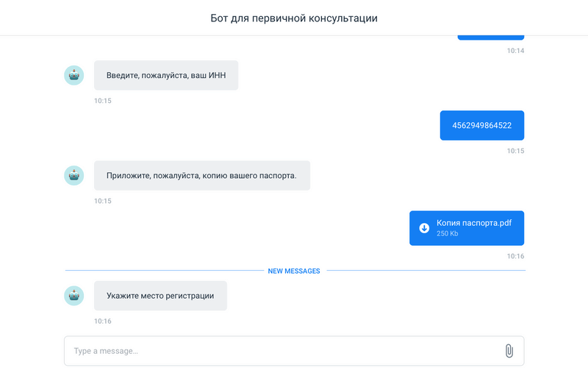Viewport: 588px width, 376px height.
Task: Click the 10:14 timestamp at the top
Action: (x=515, y=51)
